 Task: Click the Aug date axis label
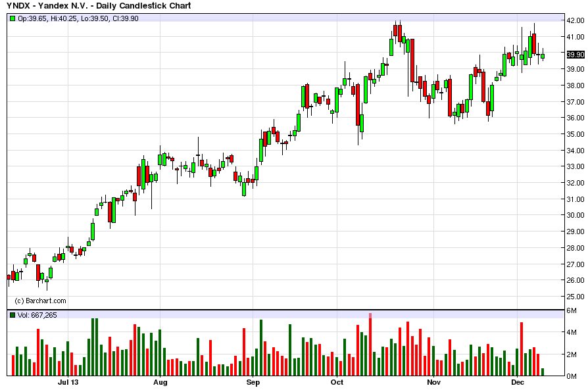(x=160, y=382)
